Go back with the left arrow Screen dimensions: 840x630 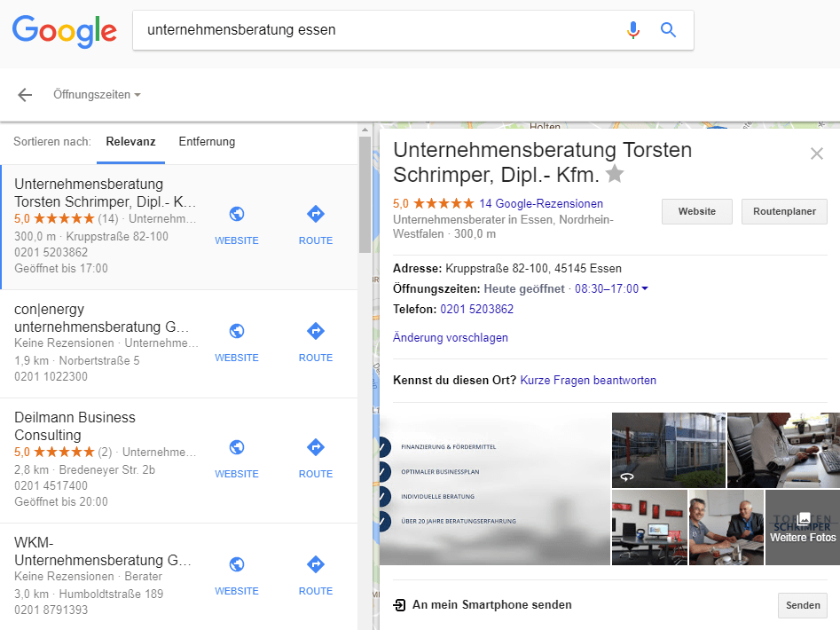pyautogui.click(x=25, y=95)
